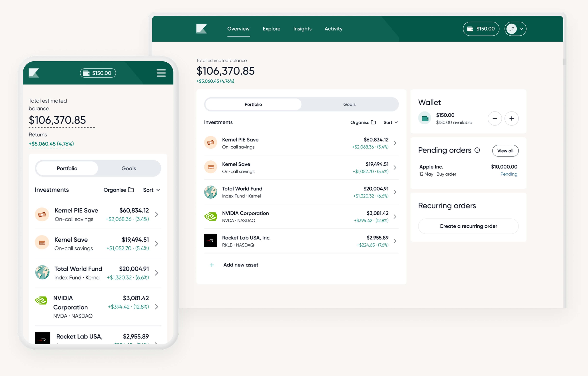Click desktop header $150.00 wallet button

(x=481, y=29)
